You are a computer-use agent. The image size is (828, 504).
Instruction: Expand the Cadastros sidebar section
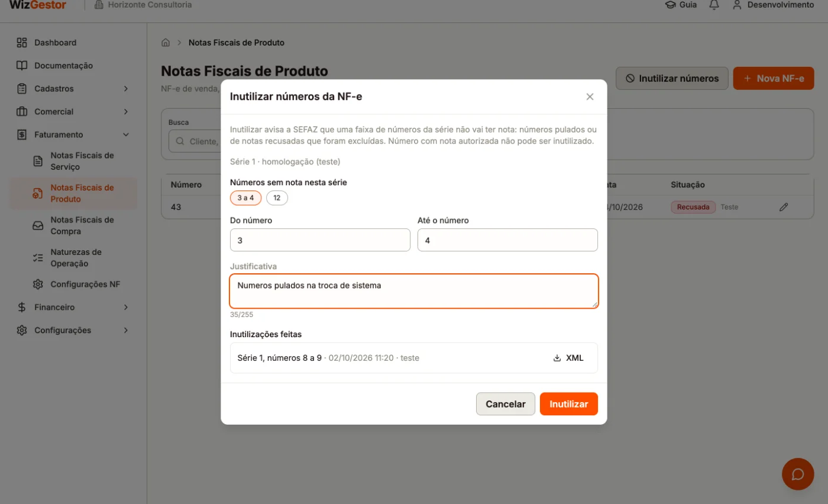tap(73, 89)
